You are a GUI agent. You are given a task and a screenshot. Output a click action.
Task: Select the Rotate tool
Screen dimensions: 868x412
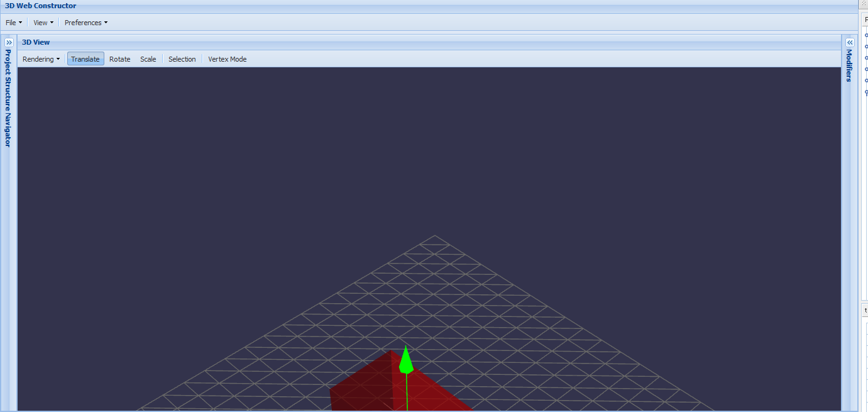point(119,59)
